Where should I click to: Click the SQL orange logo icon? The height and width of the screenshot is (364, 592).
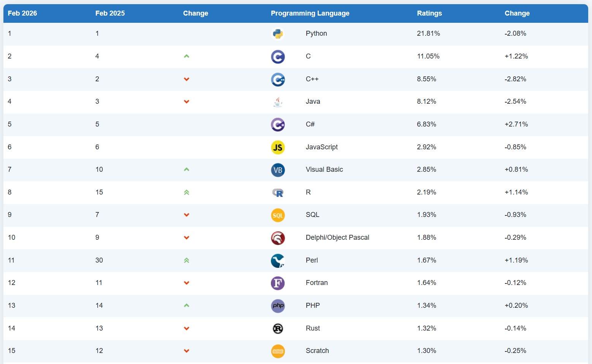278,215
